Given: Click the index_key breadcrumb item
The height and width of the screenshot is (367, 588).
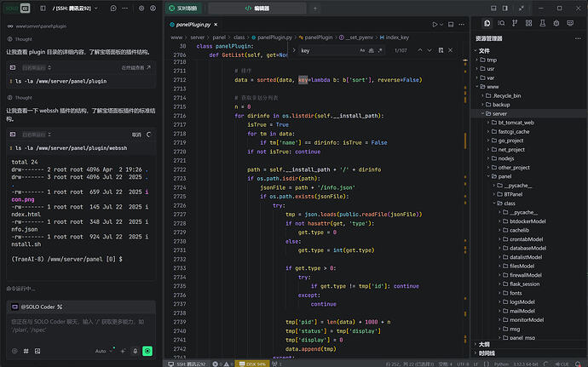Looking at the screenshot, I should [395, 37].
